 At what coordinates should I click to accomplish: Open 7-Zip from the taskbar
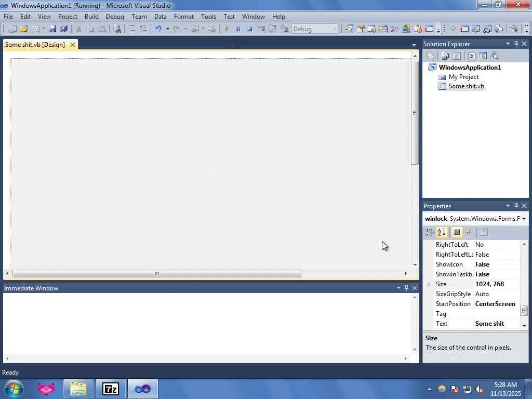111,389
